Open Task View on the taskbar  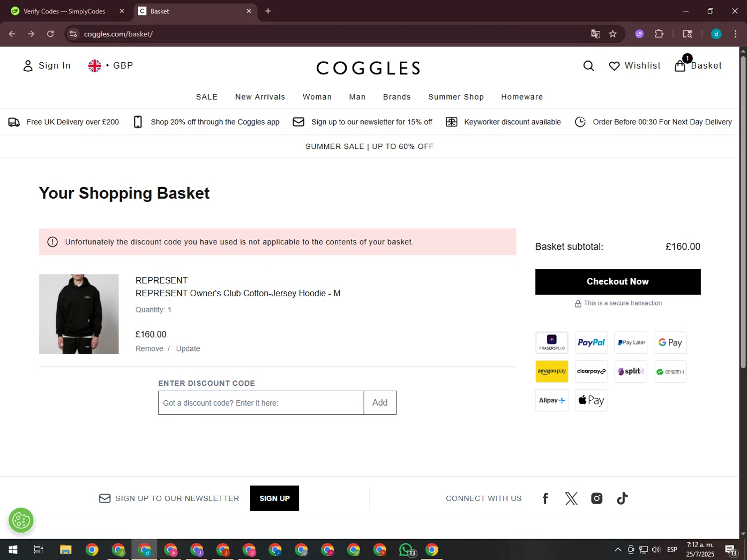pos(38,550)
